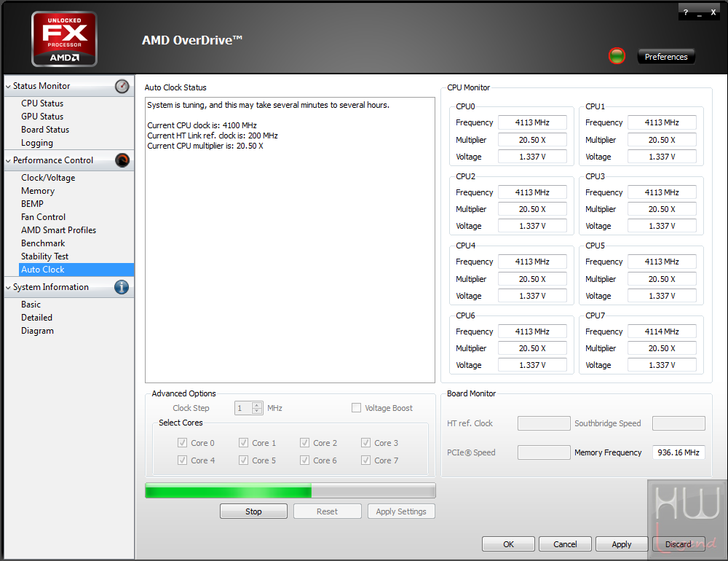This screenshot has height=561, width=728.
Task: Click the CPU2 Voltage field
Action: coord(532,226)
